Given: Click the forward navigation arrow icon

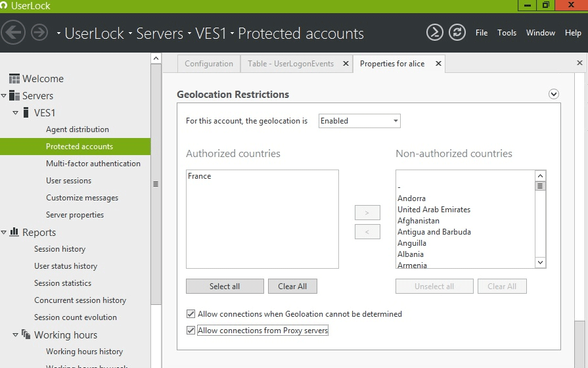Looking at the screenshot, I should pyautogui.click(x=39, y=33).
